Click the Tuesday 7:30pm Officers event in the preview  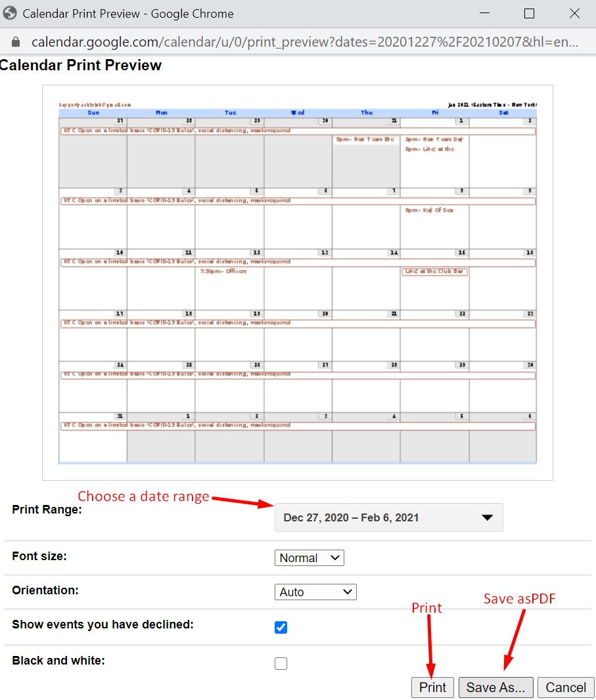click(223, 271)
